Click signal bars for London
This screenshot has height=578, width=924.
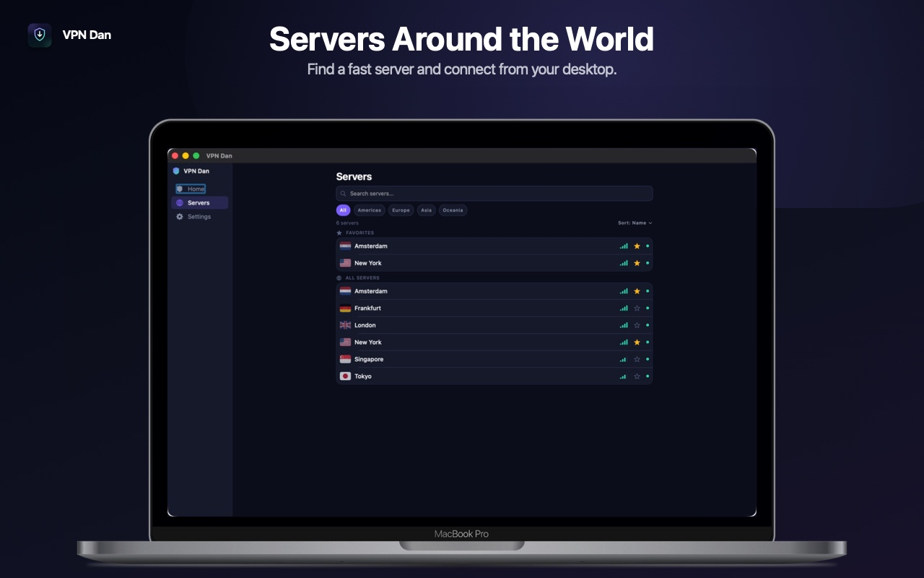624,325
